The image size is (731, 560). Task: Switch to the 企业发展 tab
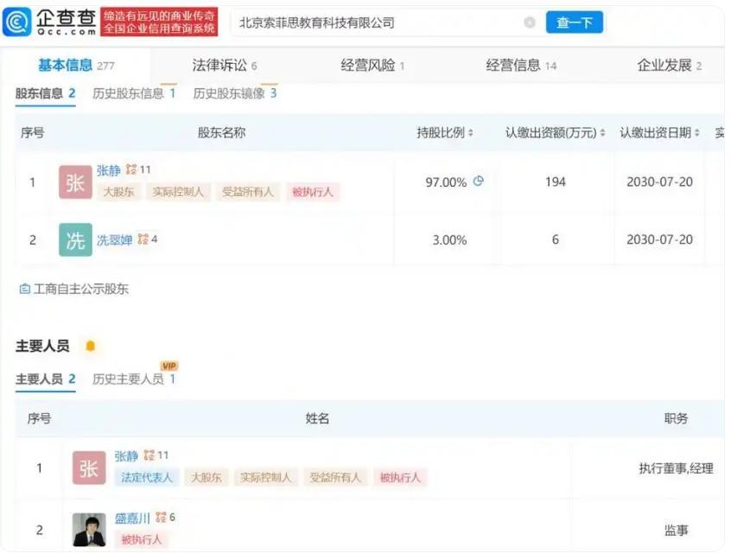tap(669, 66)
